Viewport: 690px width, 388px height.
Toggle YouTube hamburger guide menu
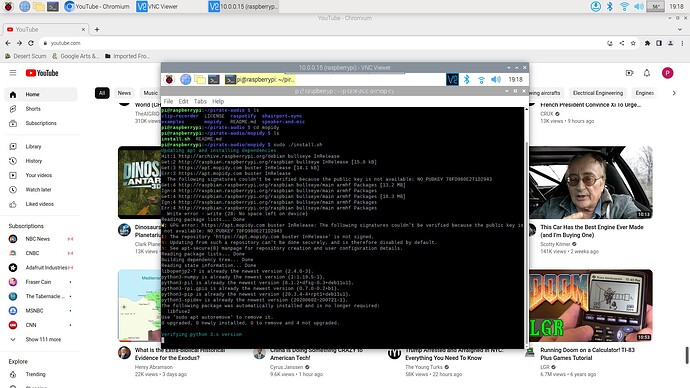(13, 73)
